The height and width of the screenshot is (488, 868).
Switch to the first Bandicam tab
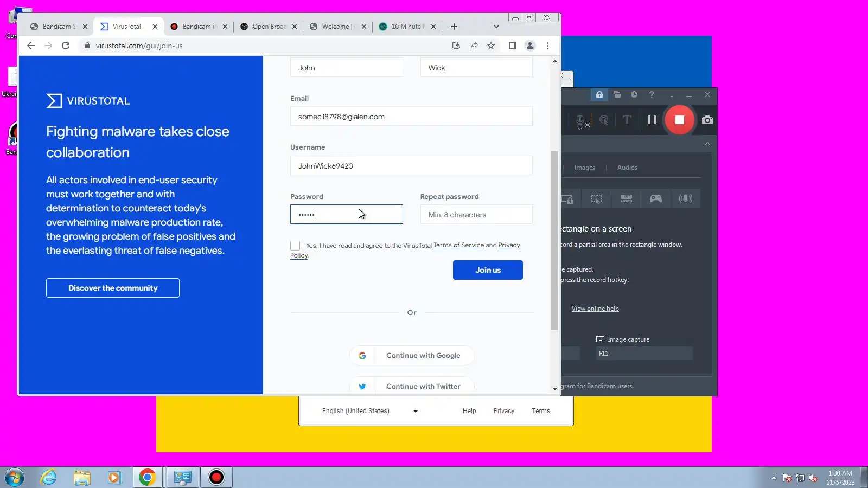click(x=59, y=27)
